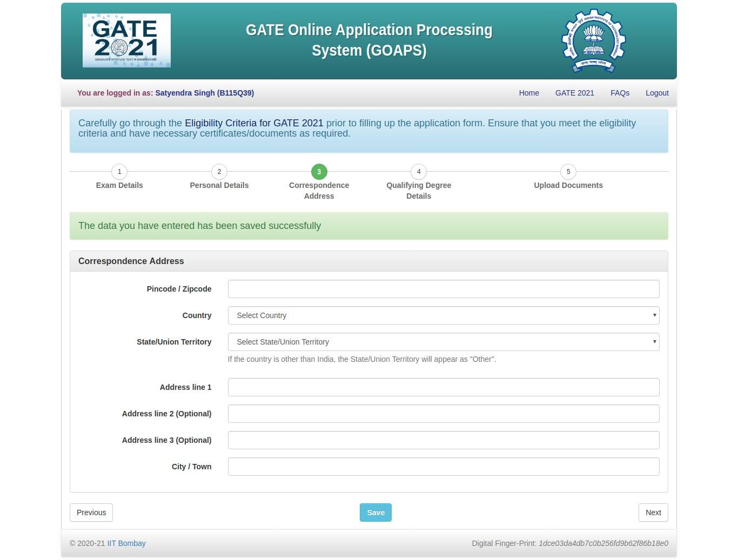Click the Eligibility Criteria for GATE 2021 link

coord(254,123)
